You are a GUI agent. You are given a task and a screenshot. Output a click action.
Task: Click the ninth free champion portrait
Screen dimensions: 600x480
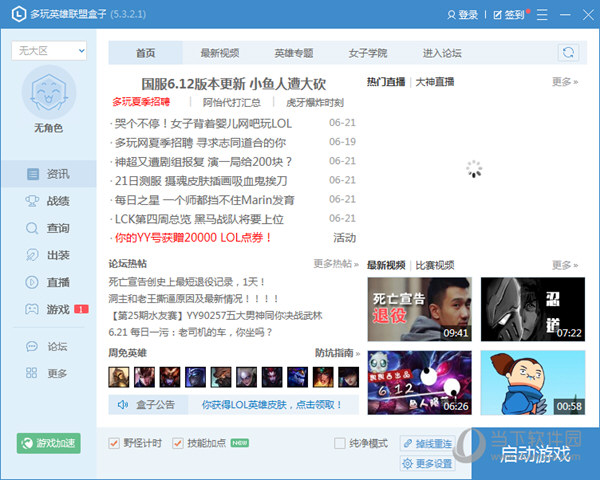click(x=323, y=377)
